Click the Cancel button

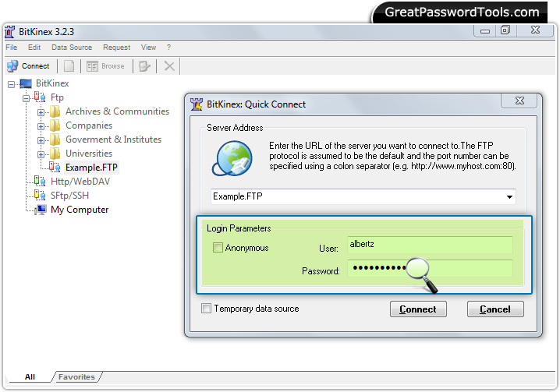point(495,309)
